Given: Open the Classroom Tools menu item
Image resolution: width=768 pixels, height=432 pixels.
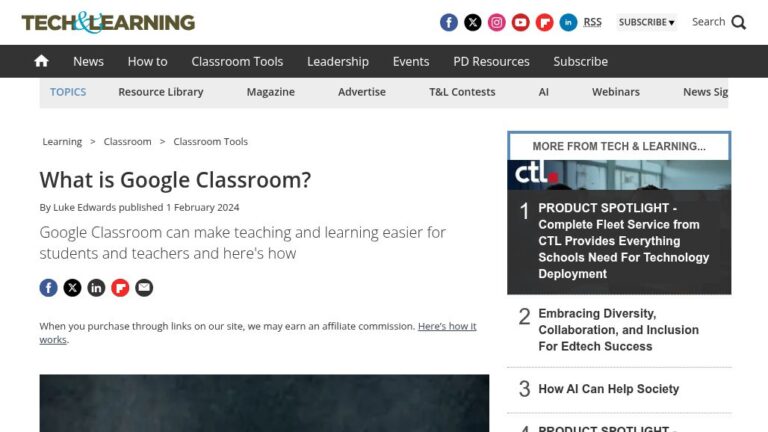Looking at the screenshot, I should (237, 61).
